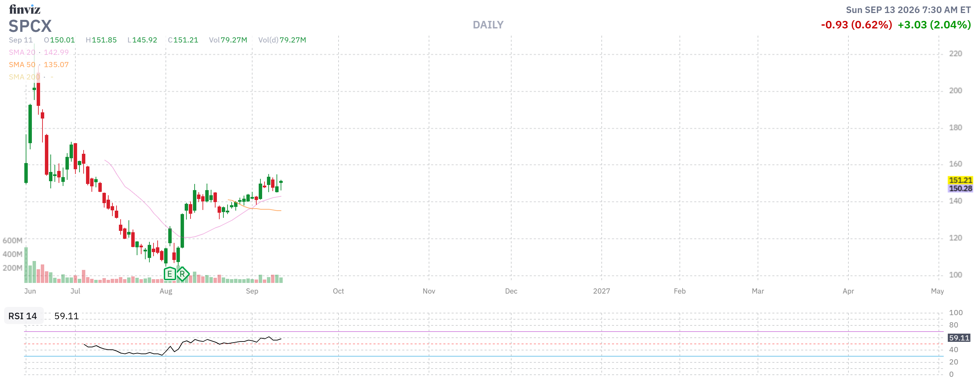Open the finviz logo link
Viewport: 980px width, 385px height.
point(25,9)
